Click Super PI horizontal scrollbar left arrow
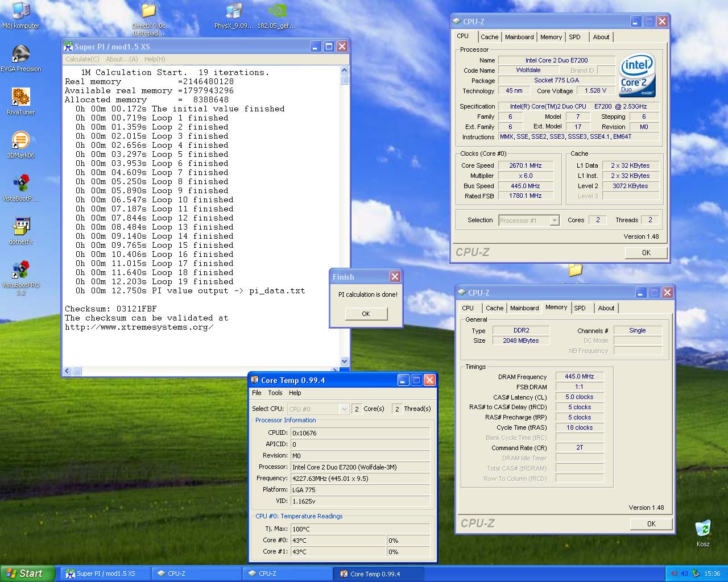 click(67, 371)
